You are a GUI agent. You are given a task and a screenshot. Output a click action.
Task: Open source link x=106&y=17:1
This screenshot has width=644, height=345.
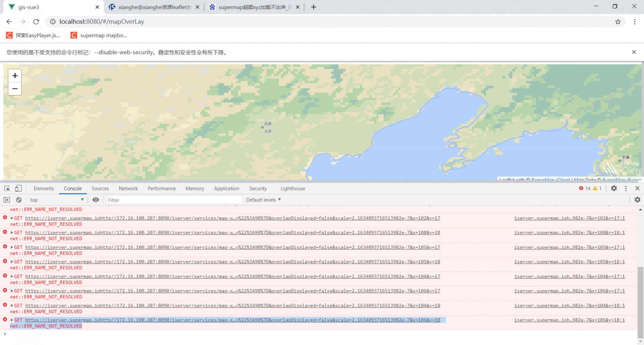[x=569, y=291]
